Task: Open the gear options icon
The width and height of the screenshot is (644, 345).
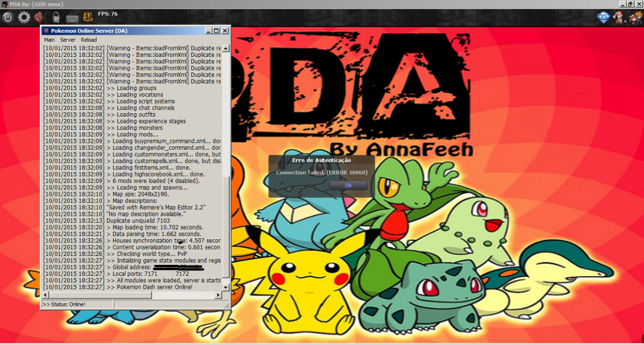Action: pyautogui.click(x=24, y=17)
